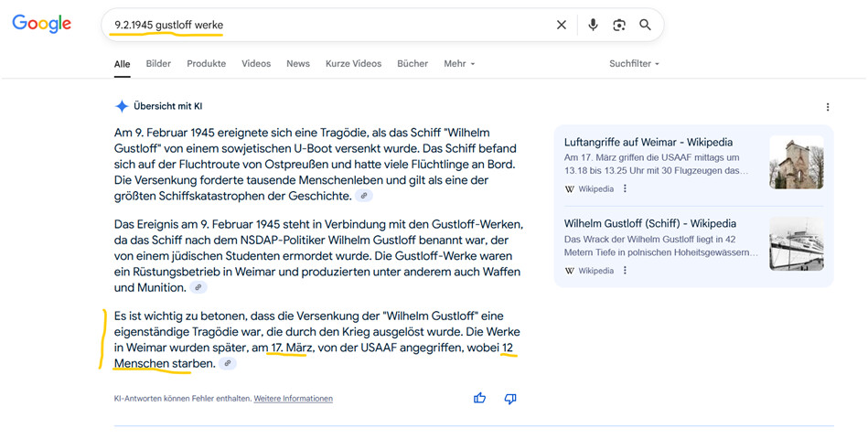Expand the Mehr dropdown
The image size is (868, 439).
[459, 64]
